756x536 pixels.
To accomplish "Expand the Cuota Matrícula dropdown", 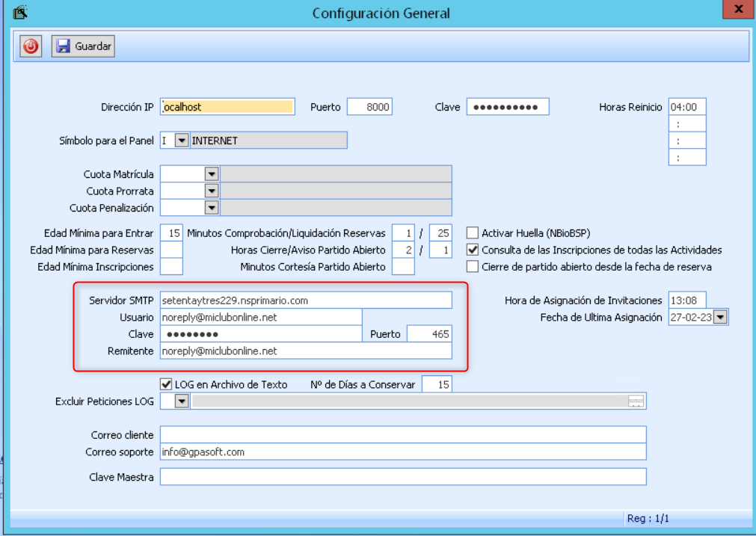I will click(212, 174).
